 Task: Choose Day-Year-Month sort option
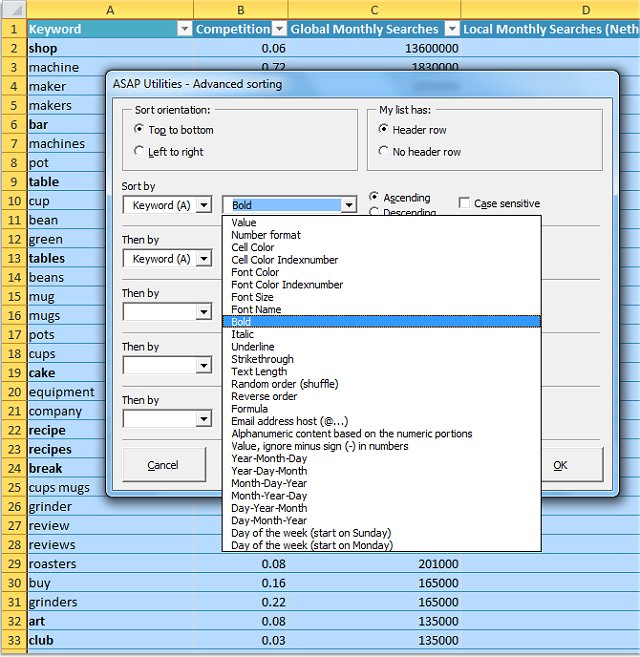click(381, 508)
